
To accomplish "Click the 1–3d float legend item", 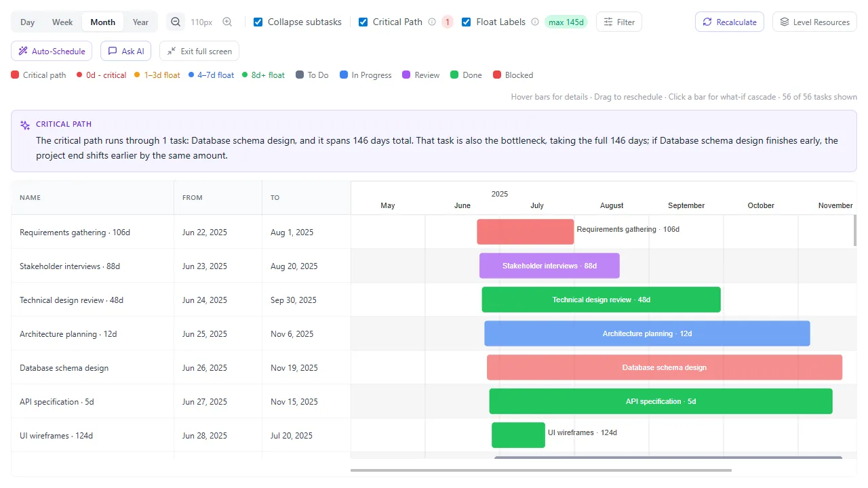I will coord(157,75).
